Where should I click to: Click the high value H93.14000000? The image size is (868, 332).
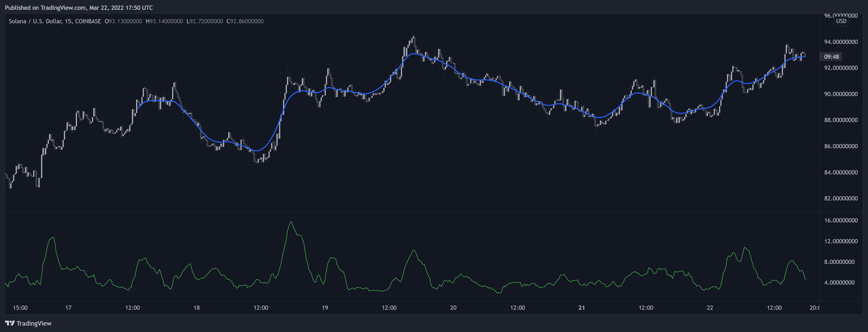[164, 21]
